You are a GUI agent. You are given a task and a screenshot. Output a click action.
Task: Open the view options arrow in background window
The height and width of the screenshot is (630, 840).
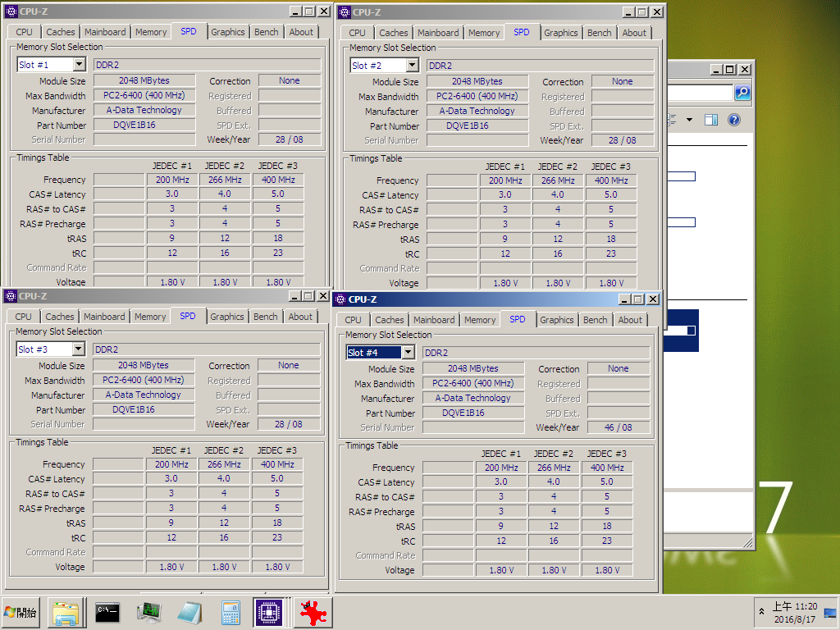tap(689, 120)
